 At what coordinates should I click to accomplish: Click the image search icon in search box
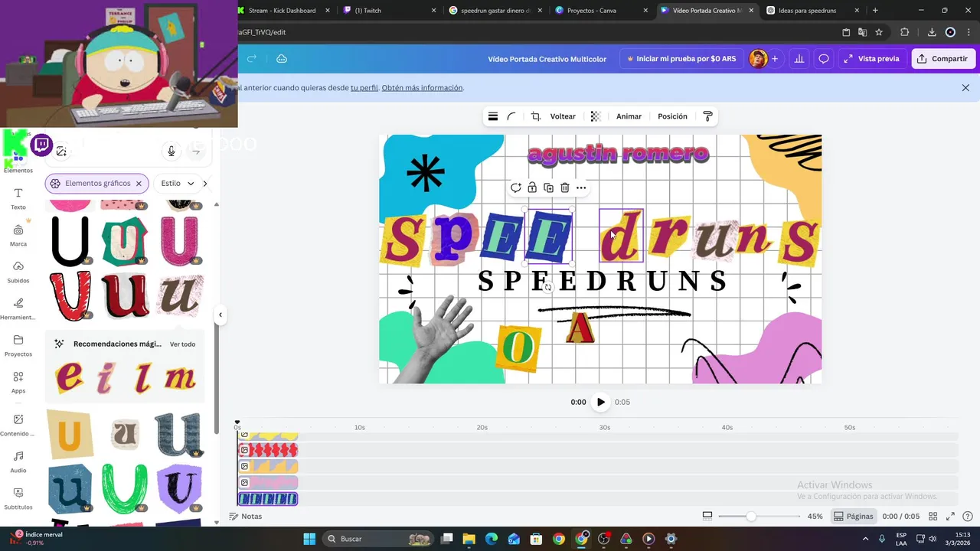[61, 152]
